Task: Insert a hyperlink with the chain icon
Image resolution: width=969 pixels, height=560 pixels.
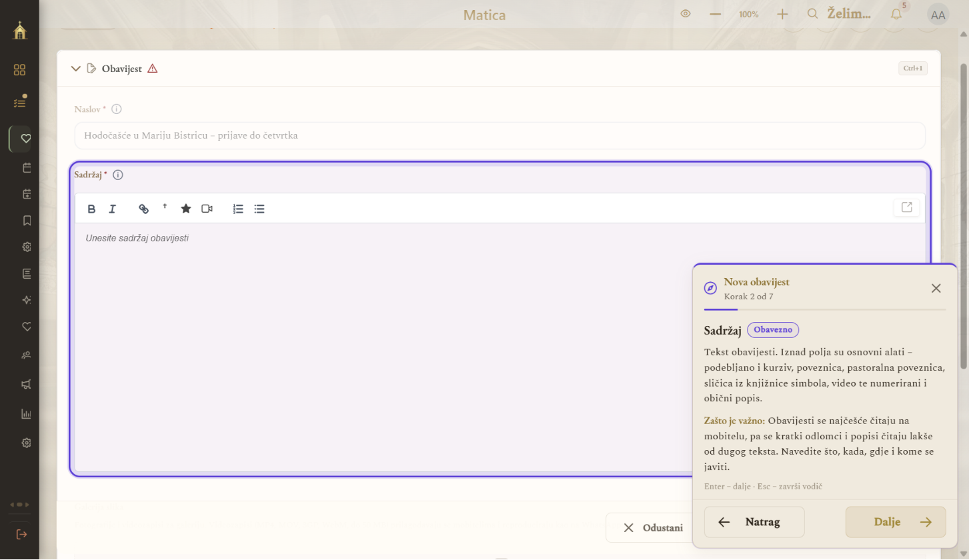Action: [143, 209]
